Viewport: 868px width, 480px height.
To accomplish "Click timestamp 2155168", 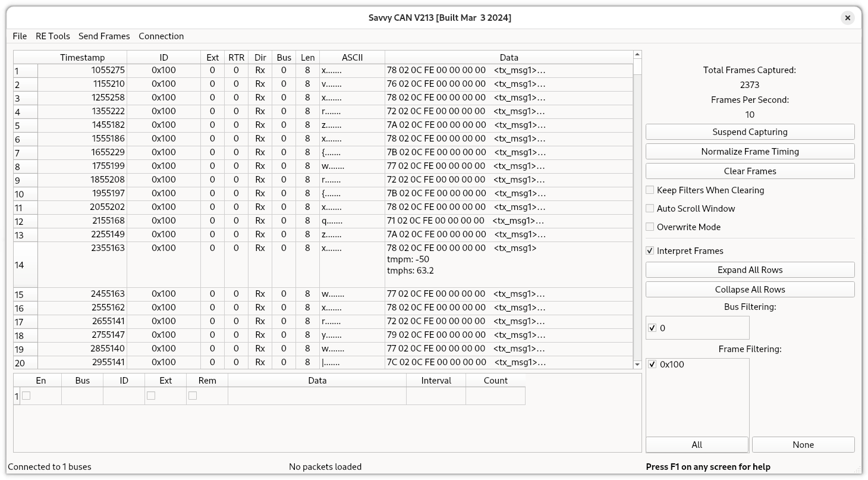I will pyautogui.click(x=108, y=221).
